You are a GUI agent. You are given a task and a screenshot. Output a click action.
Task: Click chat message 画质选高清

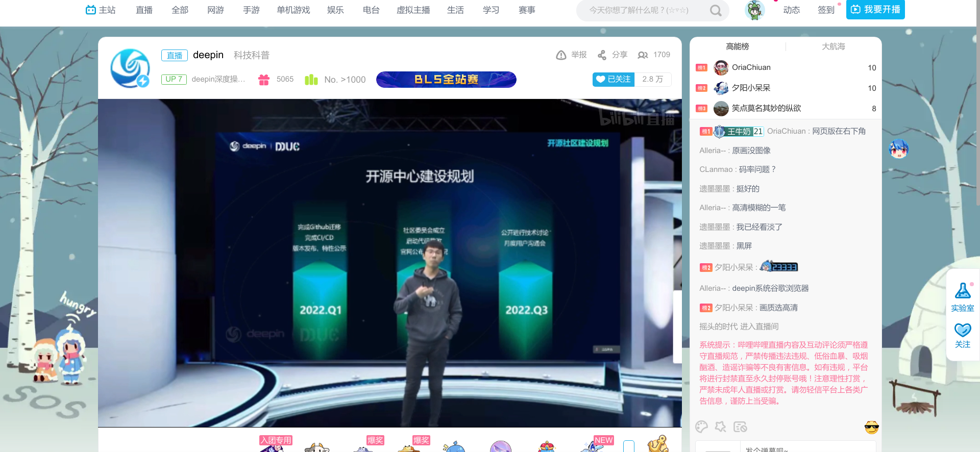(778, 308)
